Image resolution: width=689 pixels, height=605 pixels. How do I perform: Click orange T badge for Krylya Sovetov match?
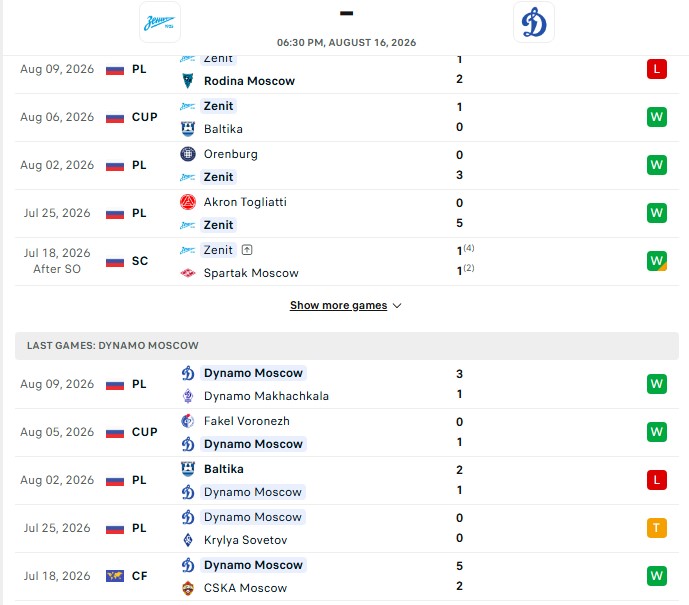(656, 528)
